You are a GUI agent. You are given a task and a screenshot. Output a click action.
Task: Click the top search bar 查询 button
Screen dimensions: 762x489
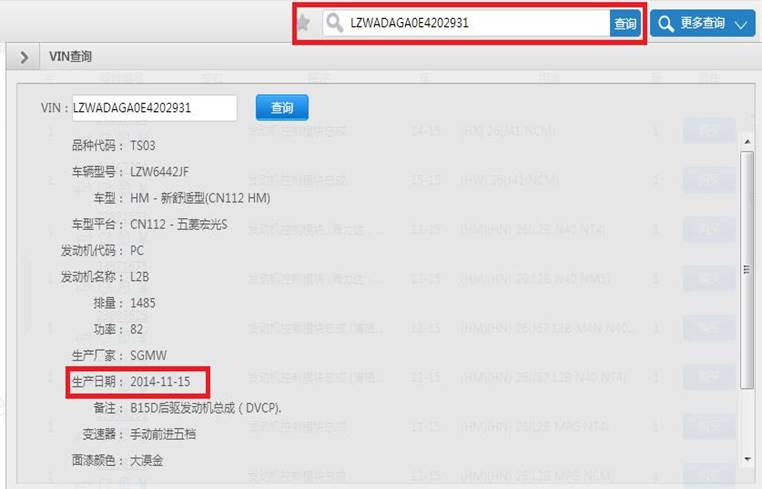625,23
